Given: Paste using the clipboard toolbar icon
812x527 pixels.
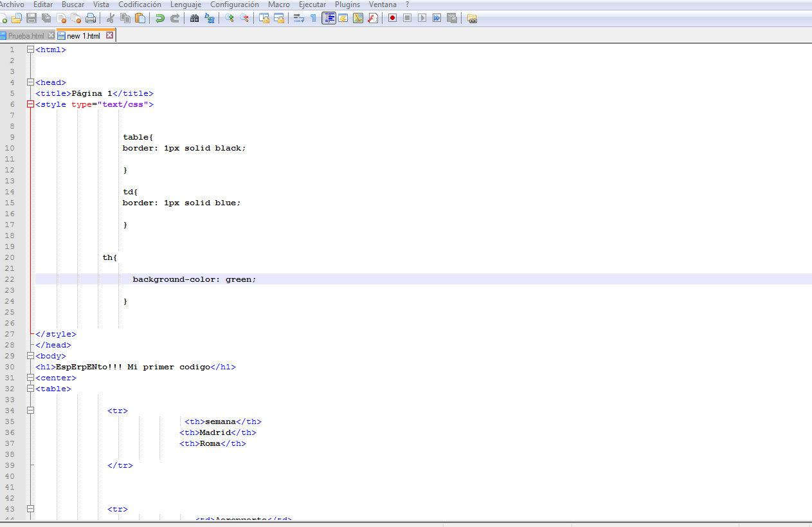Looking at the screenshot, I should click(140, 18).
